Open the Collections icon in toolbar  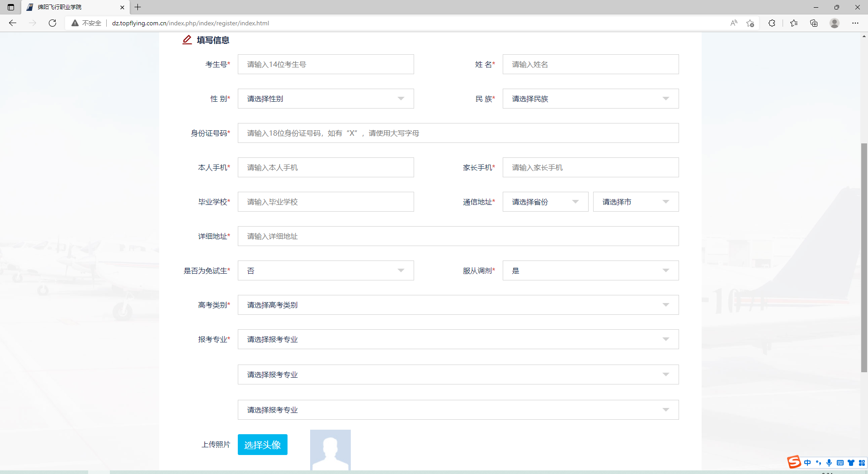[814, 23]
